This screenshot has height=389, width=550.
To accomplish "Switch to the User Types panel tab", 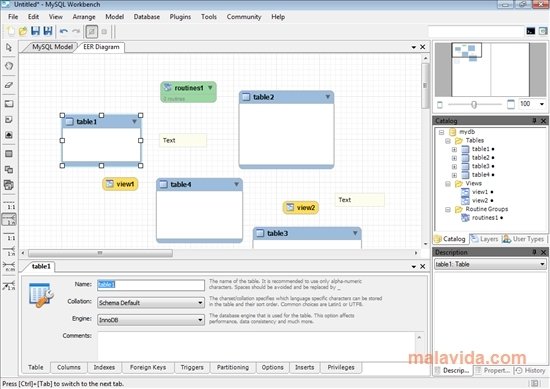I will click(523, 239).
